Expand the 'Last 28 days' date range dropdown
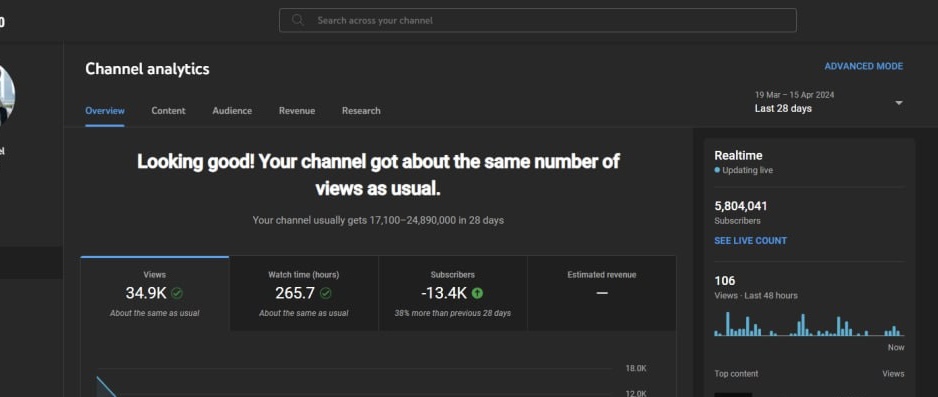Image resolution: width=938 pixels, height=397 pixels. [829, 102]
